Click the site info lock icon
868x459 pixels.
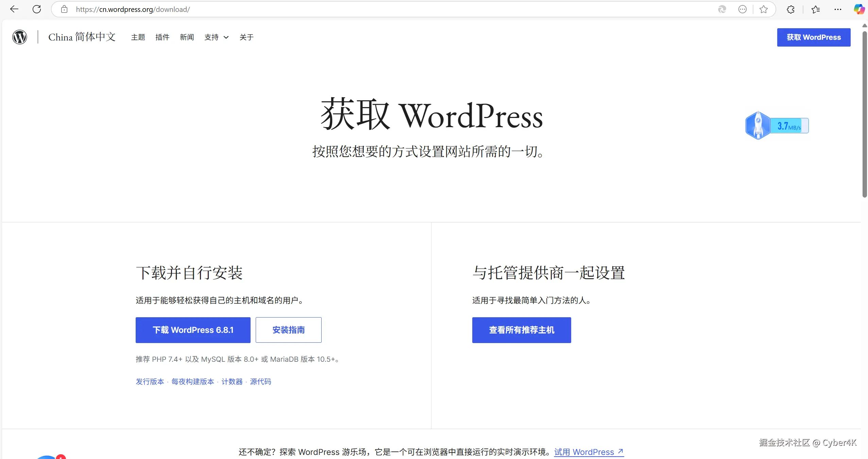(x=64, y=9)
